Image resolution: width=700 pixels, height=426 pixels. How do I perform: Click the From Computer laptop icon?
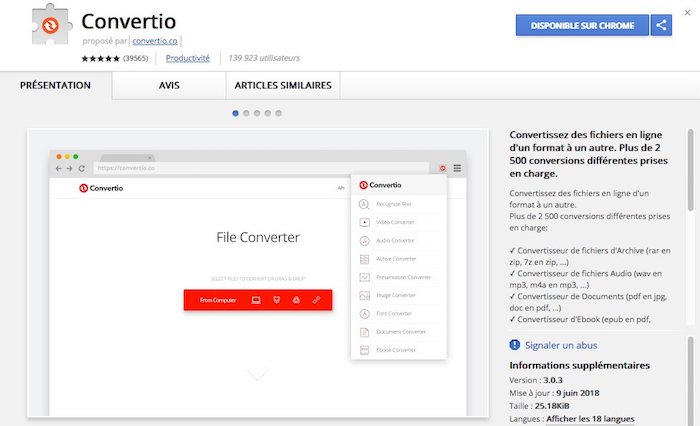pos(256,300)
